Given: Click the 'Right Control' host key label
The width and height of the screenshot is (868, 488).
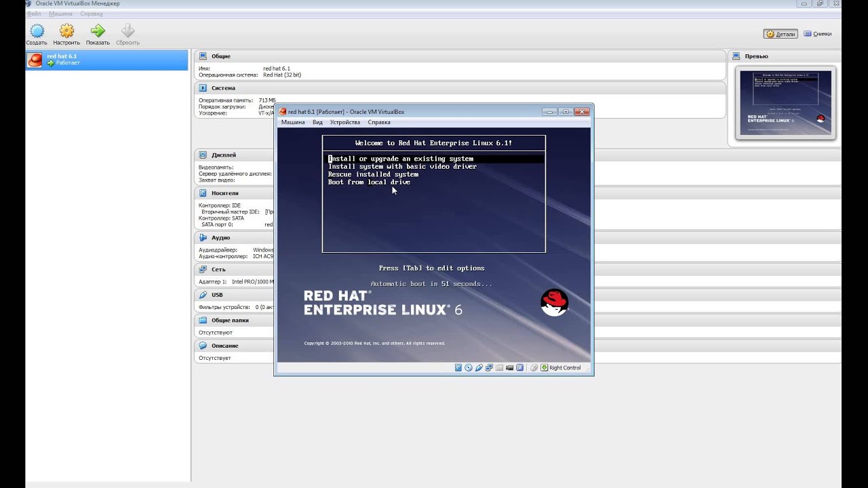Looking at the screenshot, I should [565, 367].
